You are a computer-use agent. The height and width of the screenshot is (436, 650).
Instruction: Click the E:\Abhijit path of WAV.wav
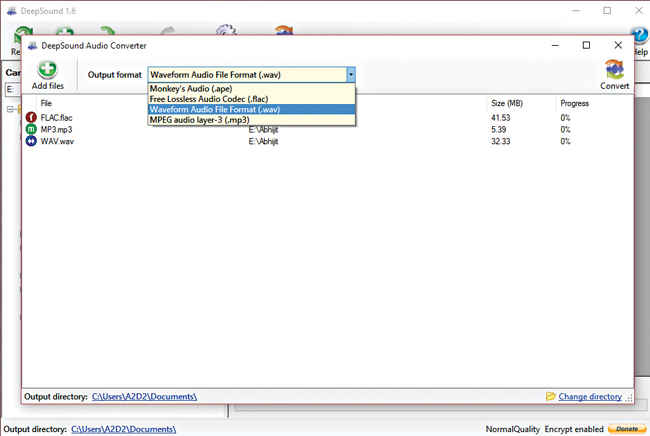(x=263, y=141)
